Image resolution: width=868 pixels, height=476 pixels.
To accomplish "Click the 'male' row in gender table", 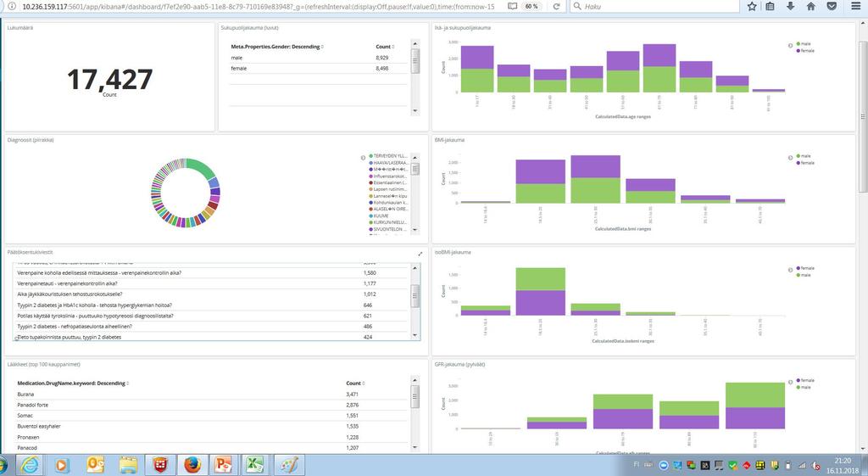I will tap(320, 58).
